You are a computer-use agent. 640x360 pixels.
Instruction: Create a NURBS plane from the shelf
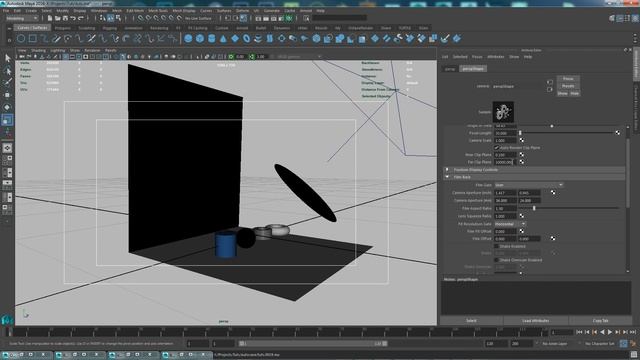pyautogui.click(x=235, y=39)
